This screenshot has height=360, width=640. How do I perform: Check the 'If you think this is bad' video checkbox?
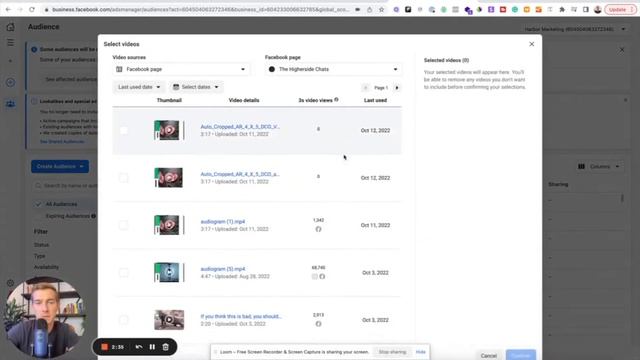(x=124, y=320)
